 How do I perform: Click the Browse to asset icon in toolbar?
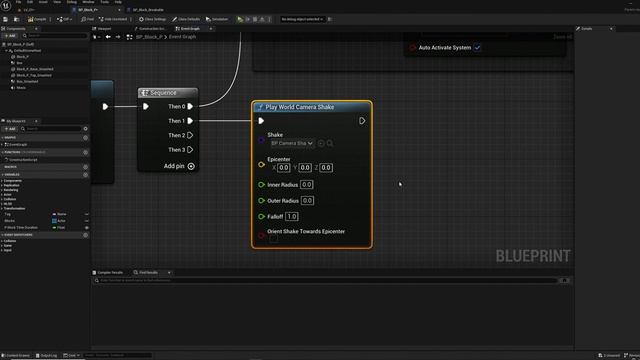tap(17, 19)
